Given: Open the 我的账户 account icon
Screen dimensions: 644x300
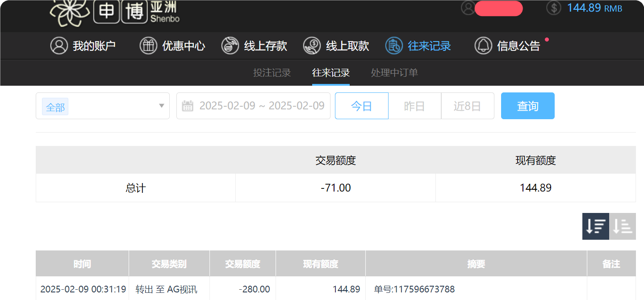Looking at the screenshot, I should tap(59, 45).
